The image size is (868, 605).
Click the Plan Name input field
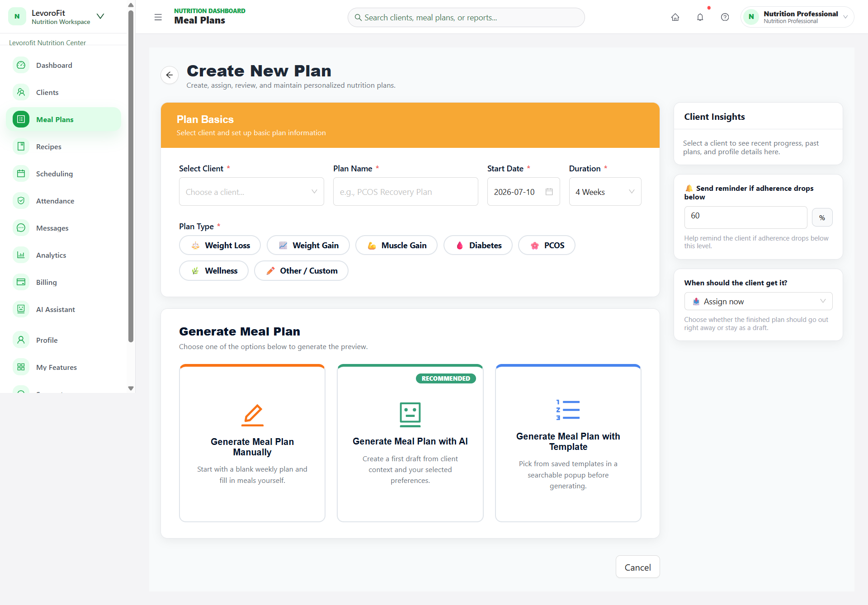tap(406, 192)
